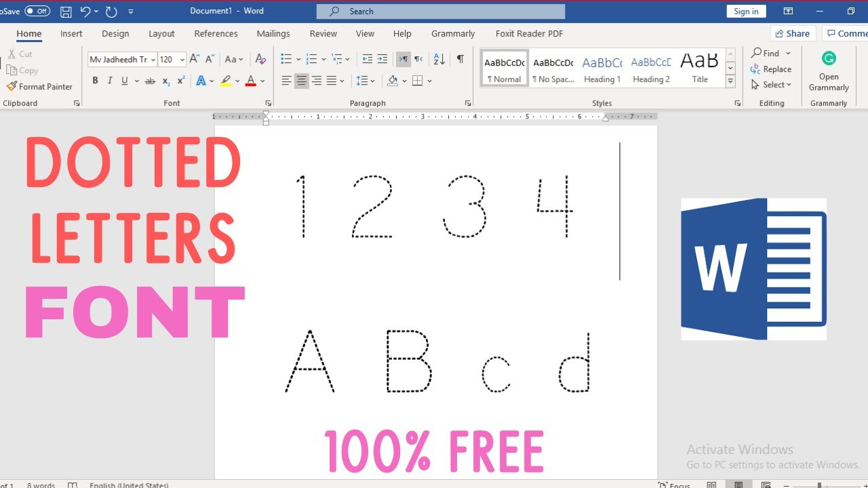Screen dimensions: 868x488
Task: Open the text highlight color picker
Action: point(226,80)
